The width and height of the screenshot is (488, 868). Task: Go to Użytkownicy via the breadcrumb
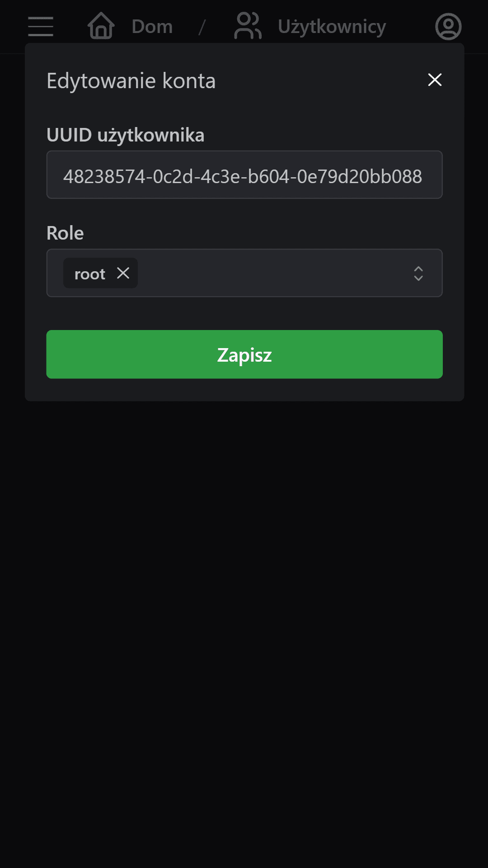click(333, 26)
